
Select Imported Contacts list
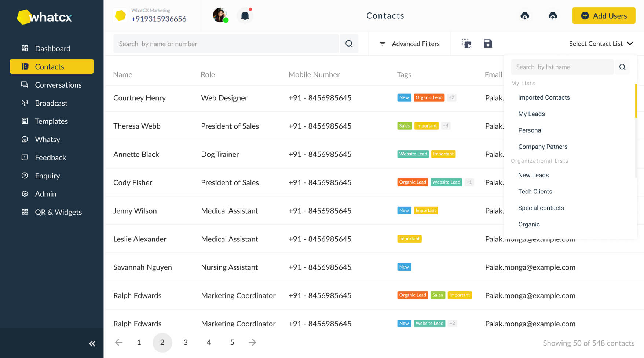pos(544,97)
